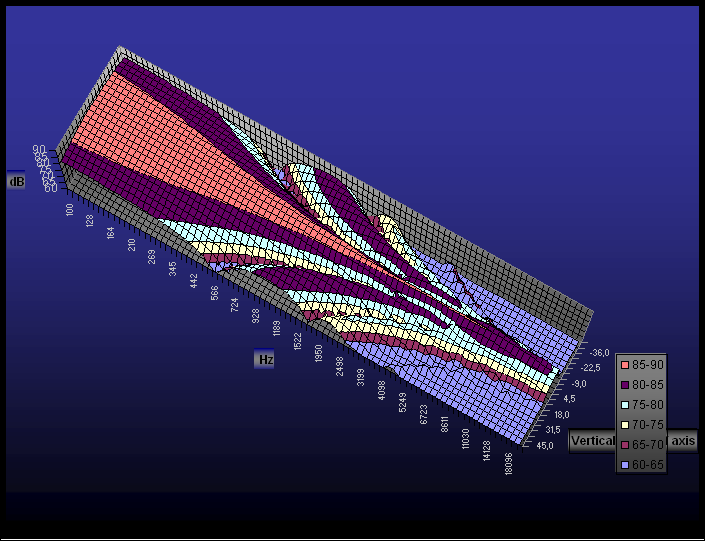
Task: Select the 269 frequency axis label
Action: [152, 257]
